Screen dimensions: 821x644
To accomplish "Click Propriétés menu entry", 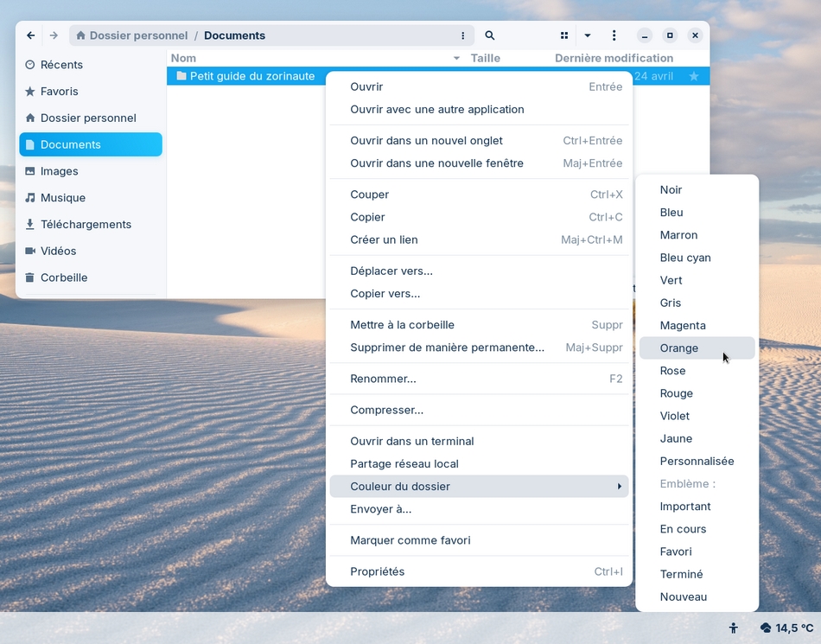I will click(x=377, y=571).
